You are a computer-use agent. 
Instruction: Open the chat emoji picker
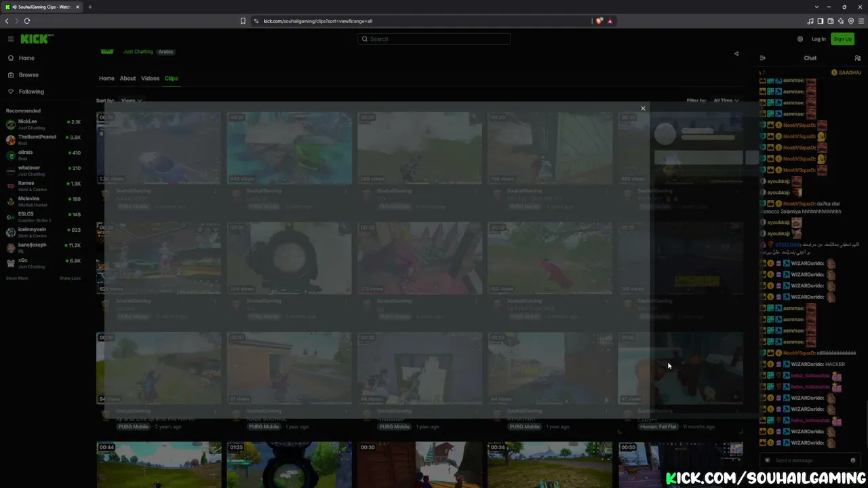click(x=853, y=461)
